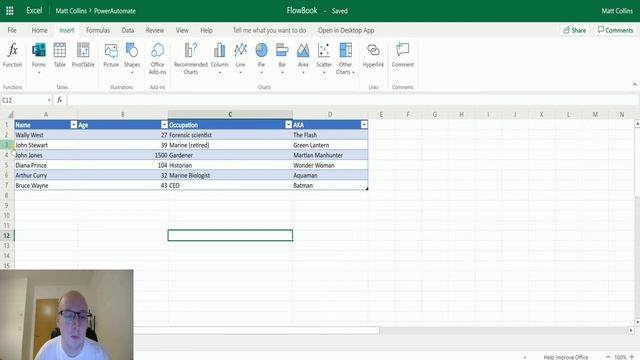Screen dimensions: 640x360
Task: Open Other Charts menu
Action: pos(345,58)
